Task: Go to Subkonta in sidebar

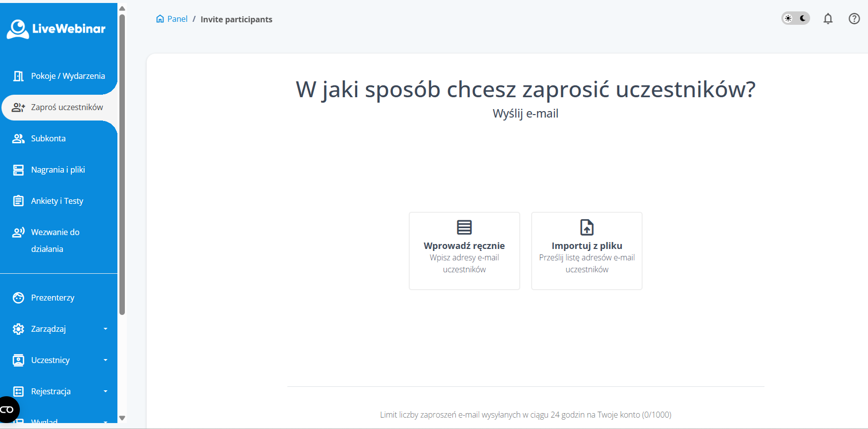Action: (48, 138)
